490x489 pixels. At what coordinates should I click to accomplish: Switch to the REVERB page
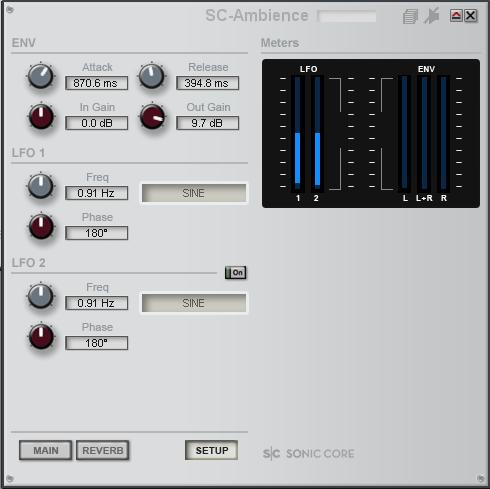[103, 450]
